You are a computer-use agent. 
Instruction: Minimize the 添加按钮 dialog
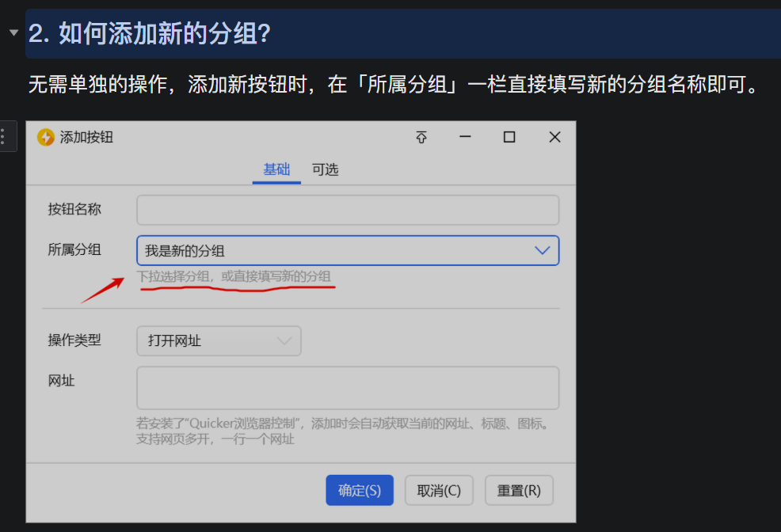465,137
